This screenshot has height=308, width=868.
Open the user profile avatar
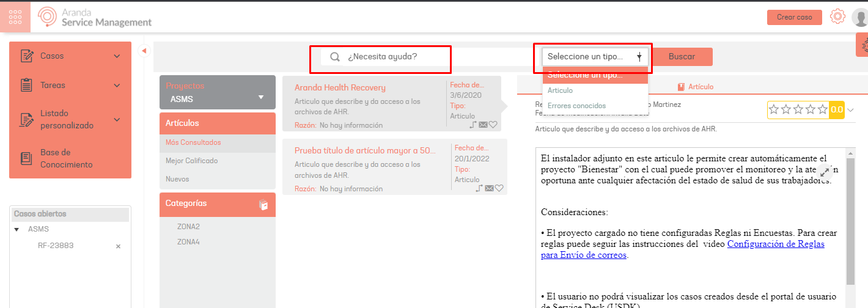pos(859,17)
